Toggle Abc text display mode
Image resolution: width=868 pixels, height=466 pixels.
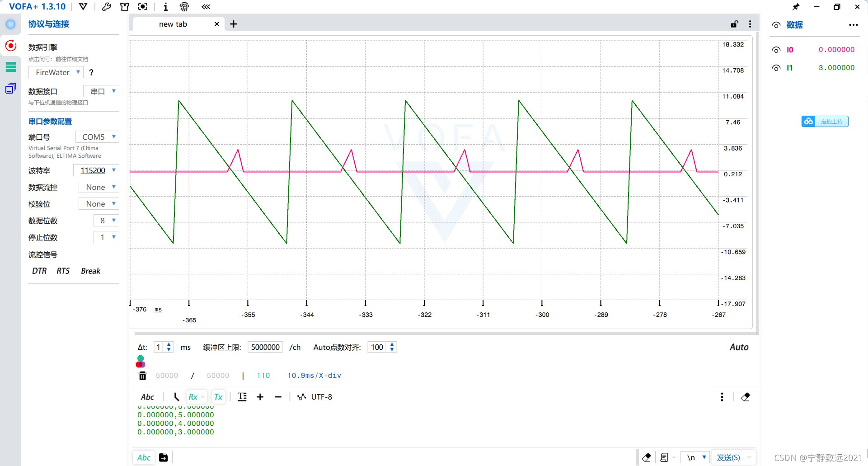click(x=147, y=397)
